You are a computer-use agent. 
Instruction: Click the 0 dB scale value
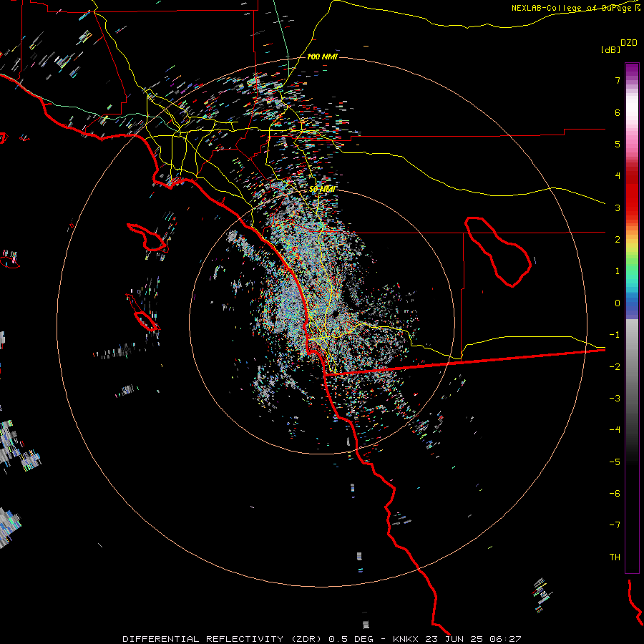tap(618, 303)
